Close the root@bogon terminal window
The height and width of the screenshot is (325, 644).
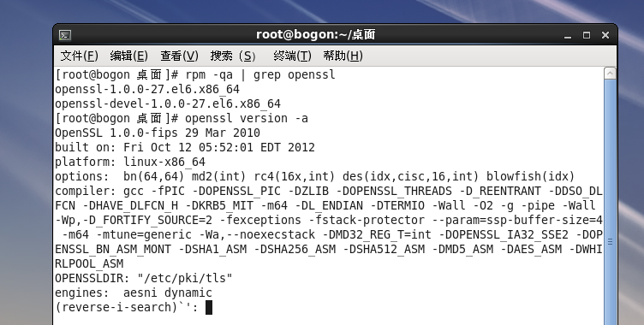click(605, 35)
